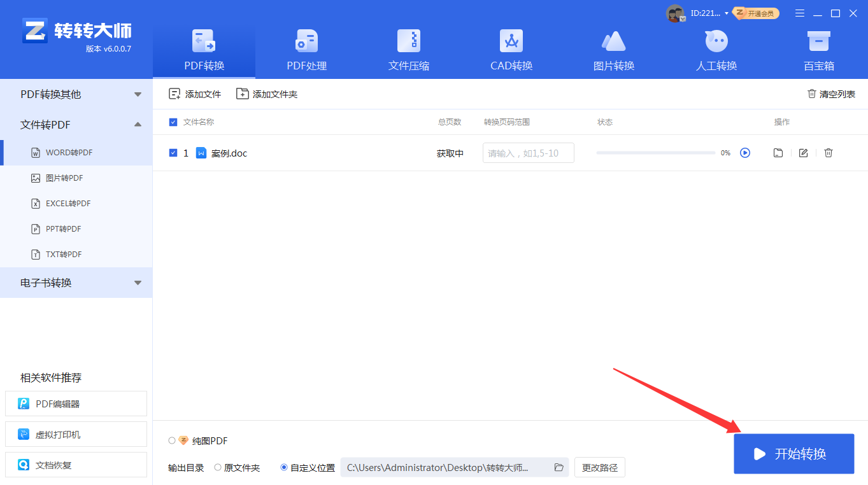Select the 图片转换 tab

point(614,51)
